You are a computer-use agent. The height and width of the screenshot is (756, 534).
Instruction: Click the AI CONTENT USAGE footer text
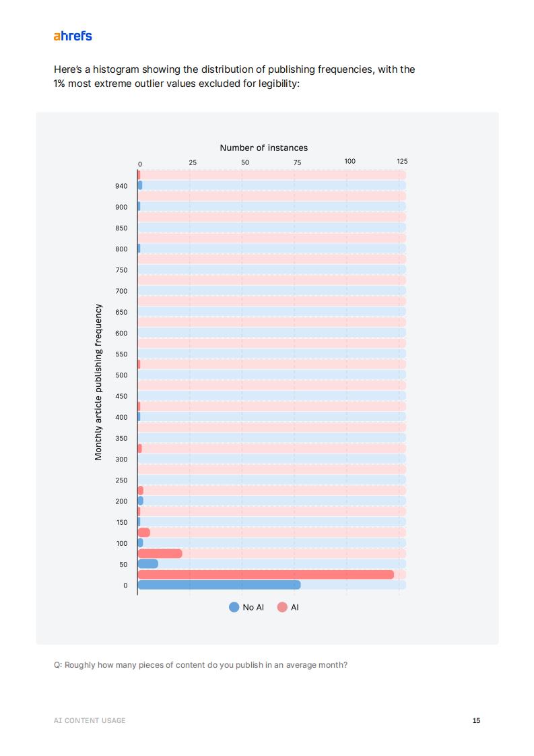(x=90, y=720)
